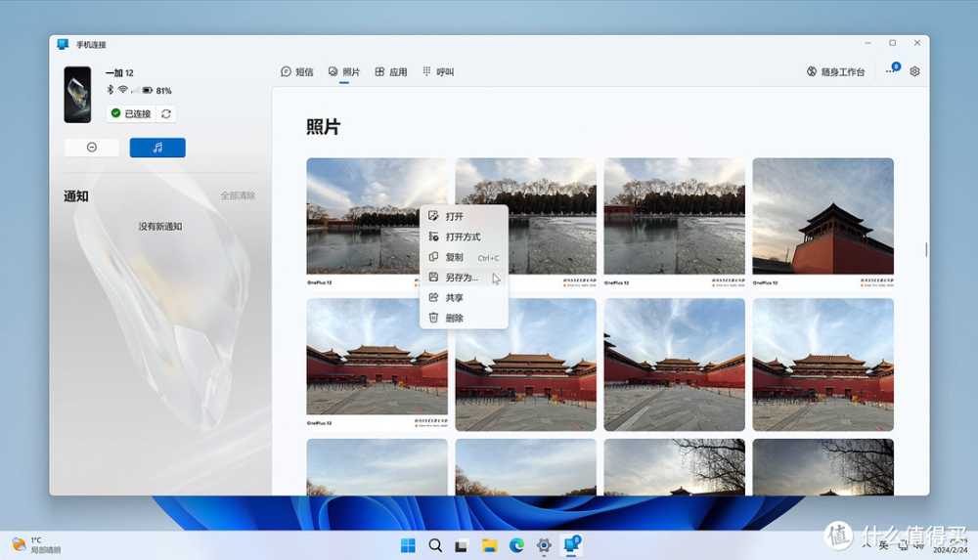
Task: Close the Phone Link window
Action: pyautogui.click(x=917, y=43)
